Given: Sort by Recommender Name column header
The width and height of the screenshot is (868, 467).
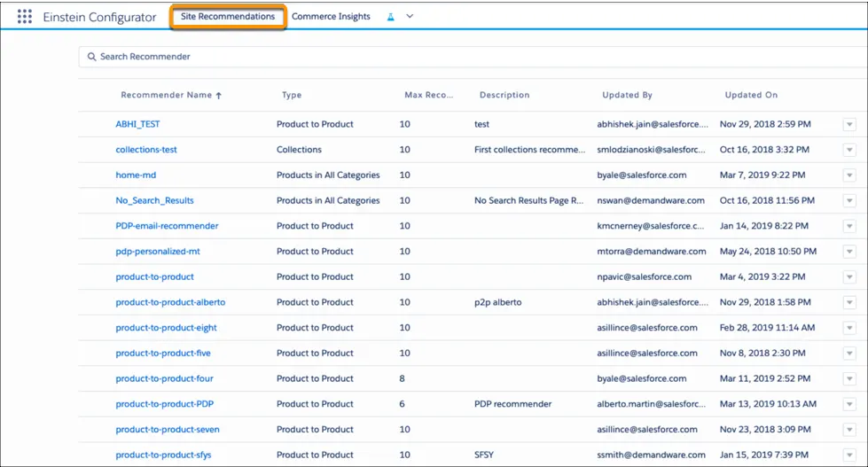Looking at the screenshot, I should pos(166,95).
